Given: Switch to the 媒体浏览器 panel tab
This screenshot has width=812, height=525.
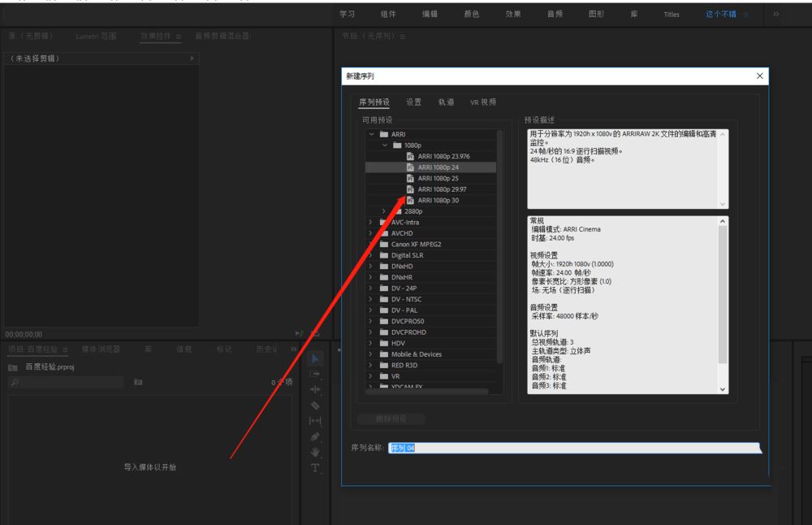Looking at the screenshot, I should click(101, 349).
